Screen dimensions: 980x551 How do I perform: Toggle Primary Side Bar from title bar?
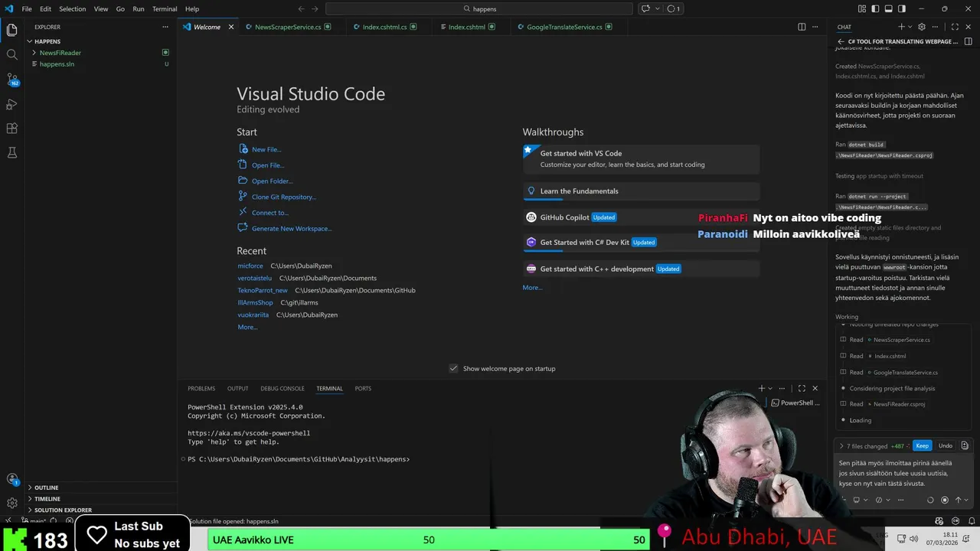click(x=876, y=8)
